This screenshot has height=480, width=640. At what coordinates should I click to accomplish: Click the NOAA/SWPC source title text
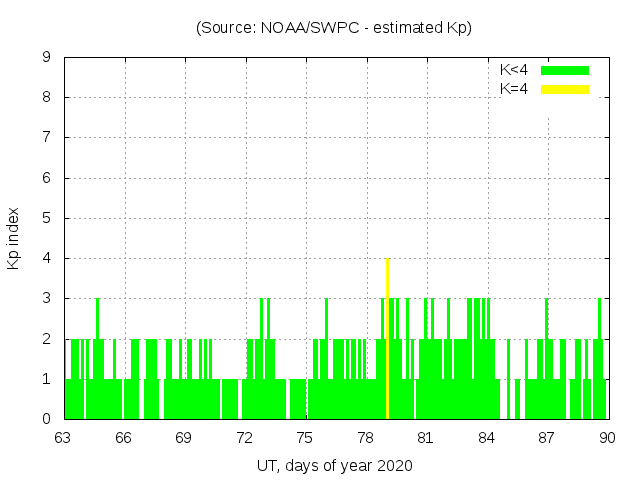pyautogui.click(x=334, y=27)
